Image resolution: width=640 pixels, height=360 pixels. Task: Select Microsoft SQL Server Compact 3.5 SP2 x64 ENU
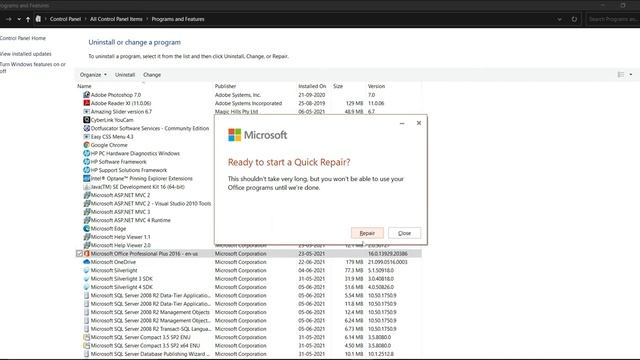click(x=249, y=346)
